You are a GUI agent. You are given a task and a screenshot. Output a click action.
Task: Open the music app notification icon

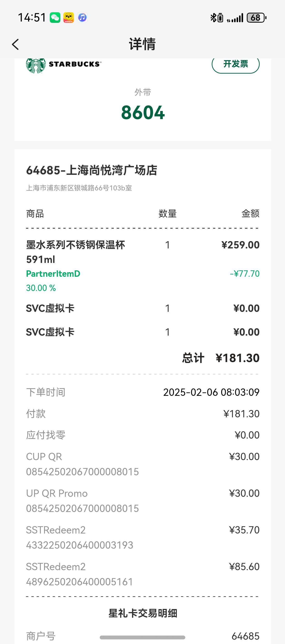point(82,18)
